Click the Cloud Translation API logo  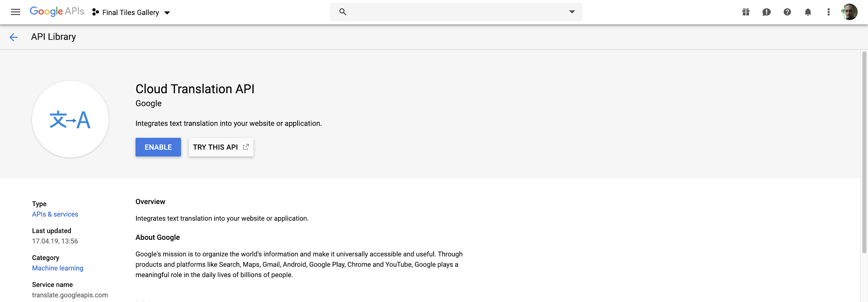pos(70,119)
